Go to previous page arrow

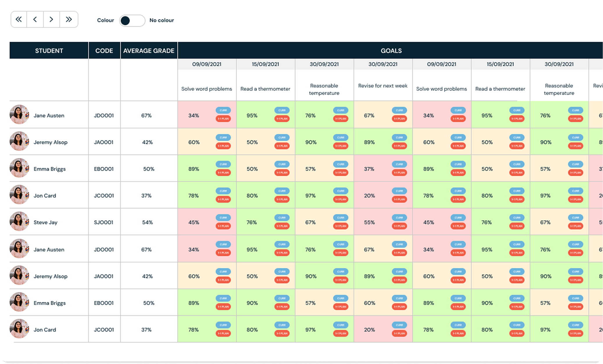click(35, 19)
